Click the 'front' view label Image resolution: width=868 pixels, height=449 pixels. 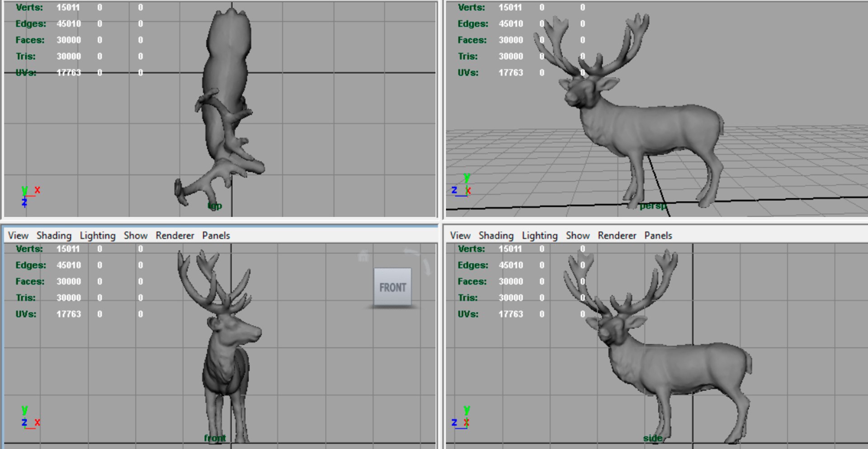tap(215, 438)
